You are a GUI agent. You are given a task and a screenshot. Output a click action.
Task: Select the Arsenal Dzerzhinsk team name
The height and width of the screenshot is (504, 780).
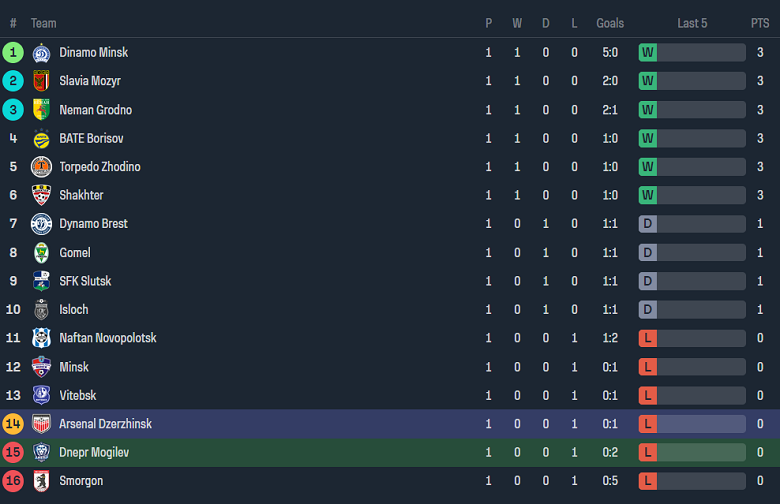[106, 424]
